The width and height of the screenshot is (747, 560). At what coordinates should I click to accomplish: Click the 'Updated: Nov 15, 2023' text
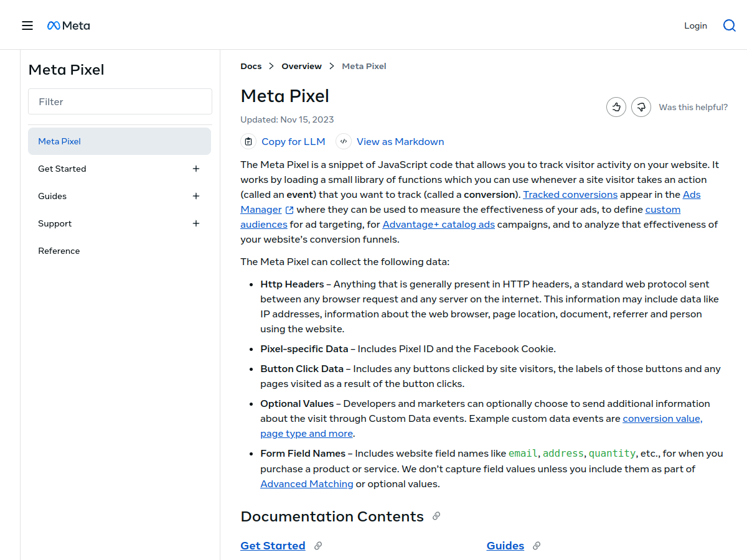287,119
